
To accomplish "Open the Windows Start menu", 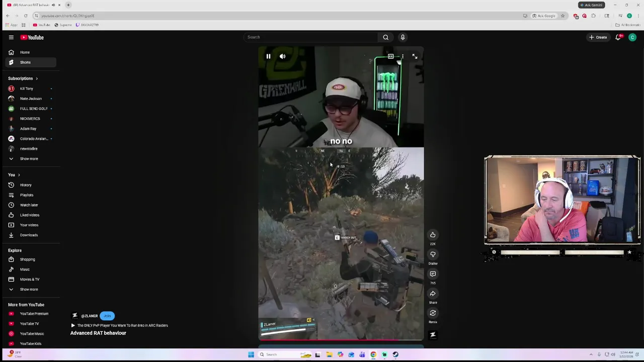I will [x=251, y=354].
